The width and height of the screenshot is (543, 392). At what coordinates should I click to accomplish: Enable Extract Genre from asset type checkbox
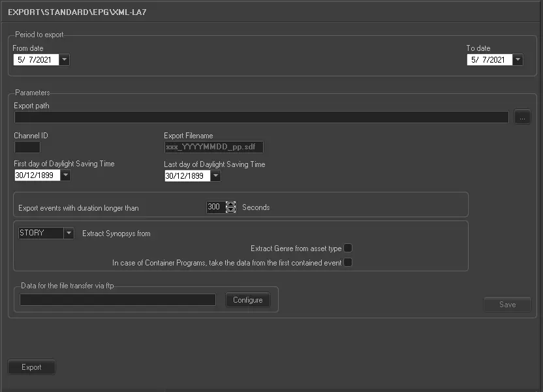[348, 248]
